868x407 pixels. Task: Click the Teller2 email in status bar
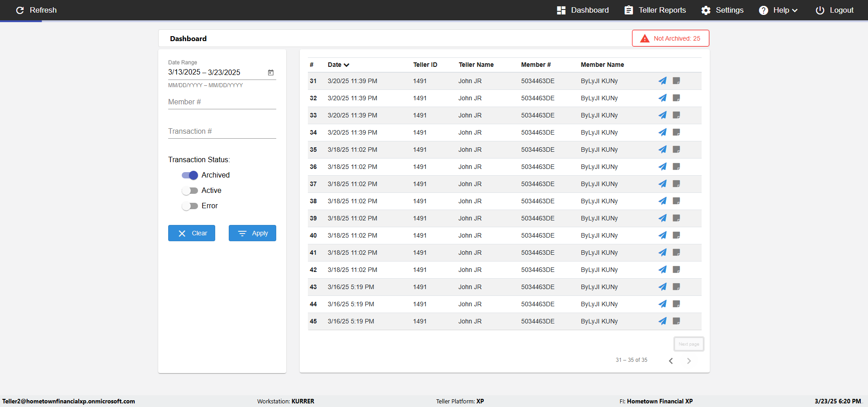pos(69,401)
